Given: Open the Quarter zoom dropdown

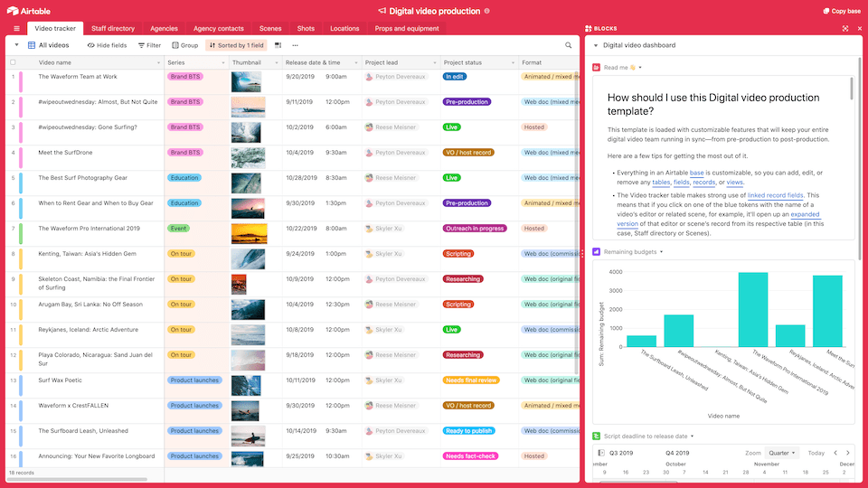Looking at the screenshot, I should point(781,453).
